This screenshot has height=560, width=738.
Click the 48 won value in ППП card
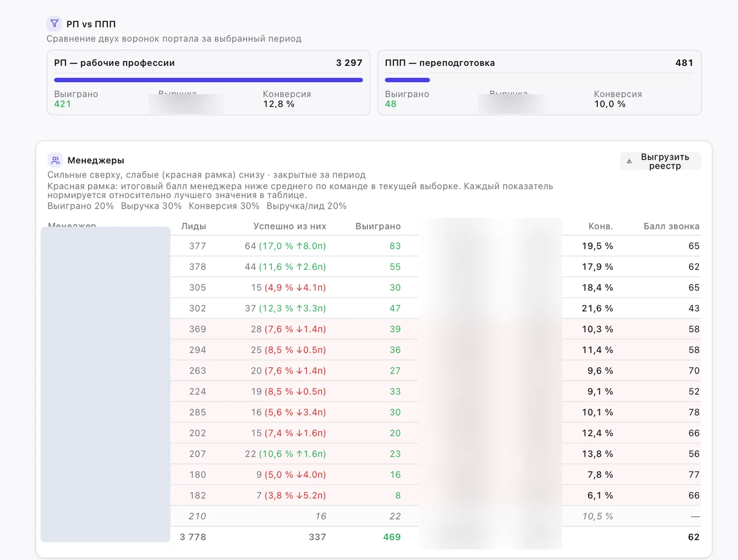(391, 104)
